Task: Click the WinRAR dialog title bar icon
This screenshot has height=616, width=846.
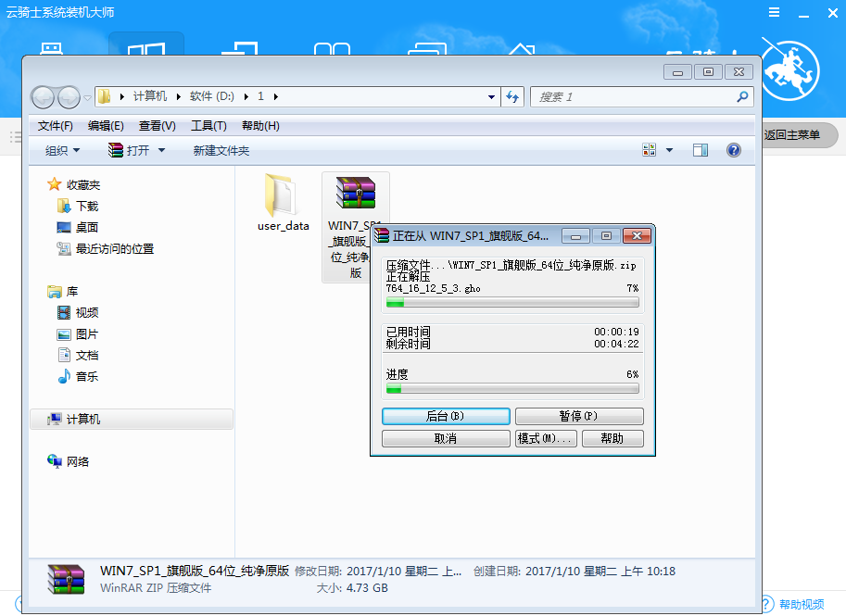Action: (382, 235)
